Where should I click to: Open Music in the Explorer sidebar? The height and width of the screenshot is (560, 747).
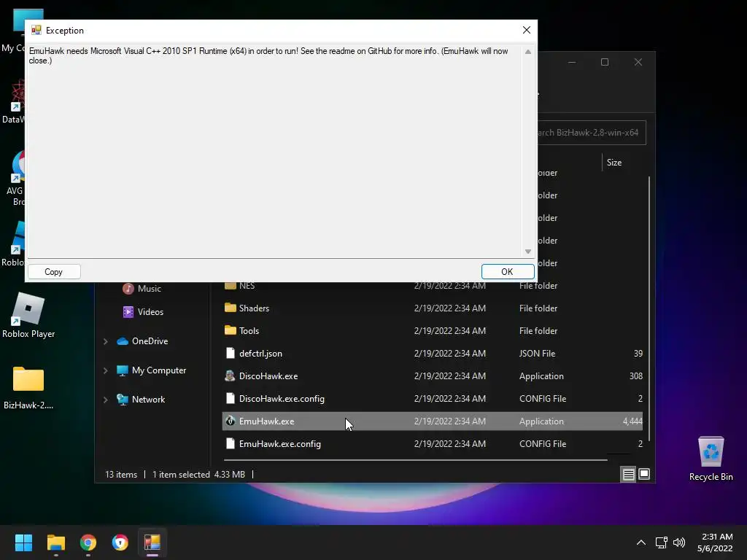point(142,289)
